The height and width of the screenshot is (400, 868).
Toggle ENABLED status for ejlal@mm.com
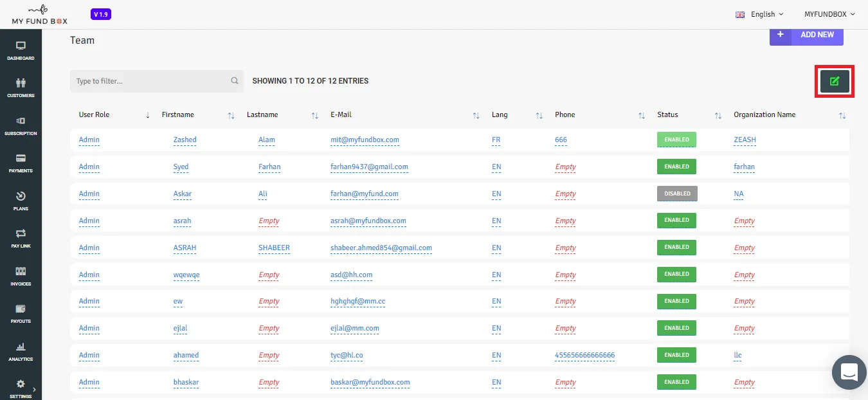[x=676, y=328]
